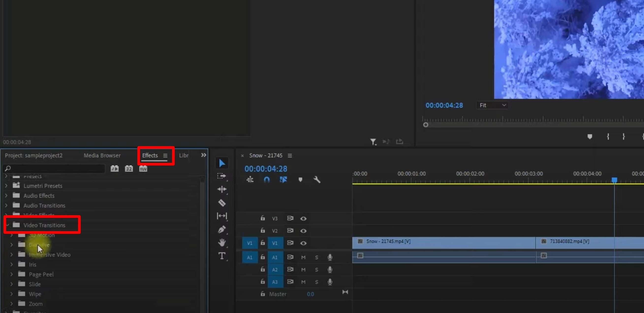Select the Ripple Edit tool

pos(222,189)
